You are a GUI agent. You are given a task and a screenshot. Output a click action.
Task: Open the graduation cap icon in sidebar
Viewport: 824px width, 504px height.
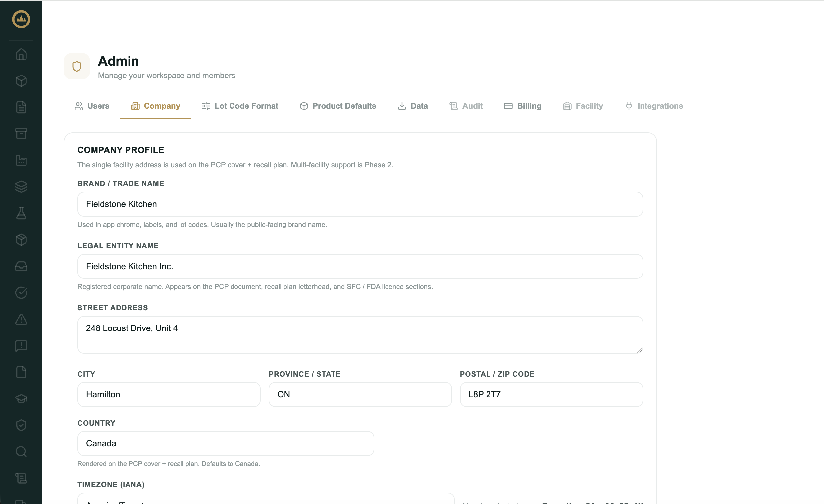(21, 399)
